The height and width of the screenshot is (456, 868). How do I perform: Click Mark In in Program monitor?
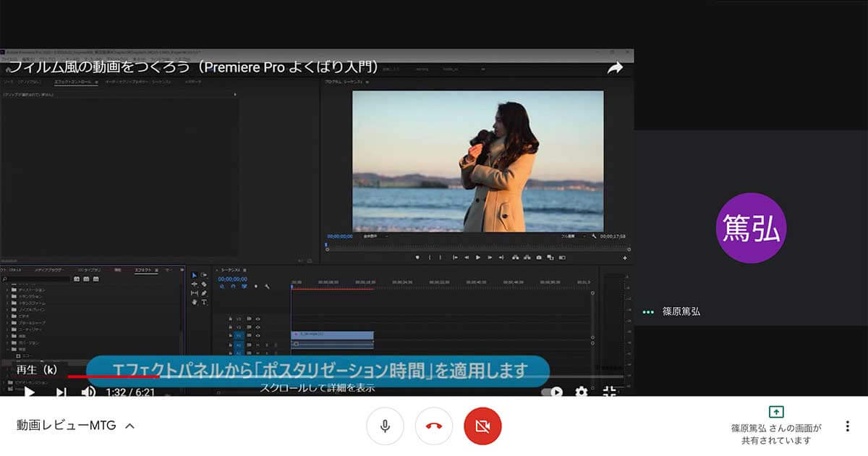coord(430,258)
